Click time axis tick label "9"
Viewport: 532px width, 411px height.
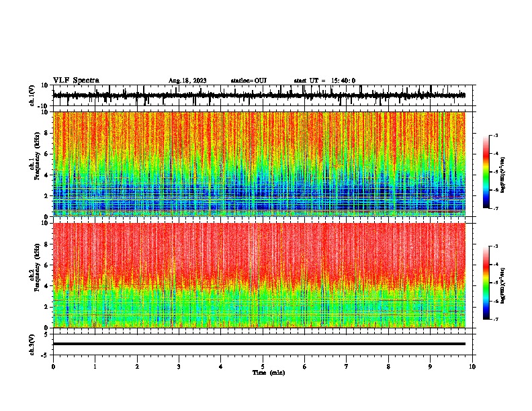[x=430, y=367]
